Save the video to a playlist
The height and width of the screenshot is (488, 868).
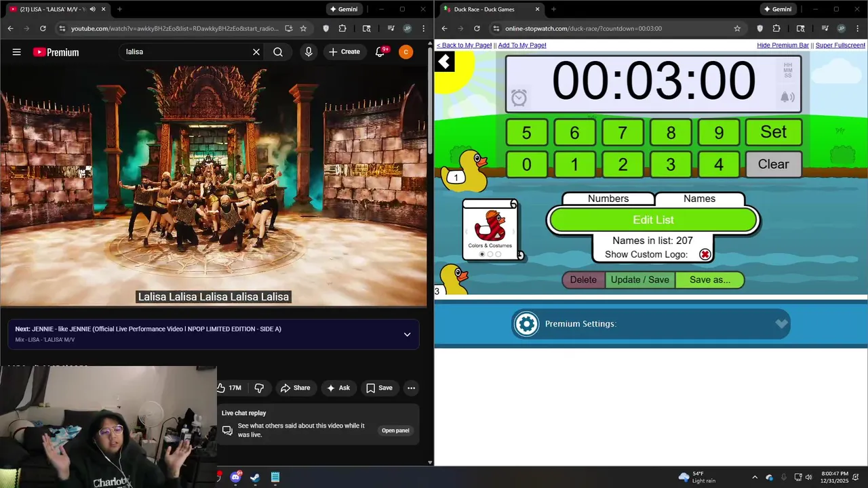pos(379,388)
